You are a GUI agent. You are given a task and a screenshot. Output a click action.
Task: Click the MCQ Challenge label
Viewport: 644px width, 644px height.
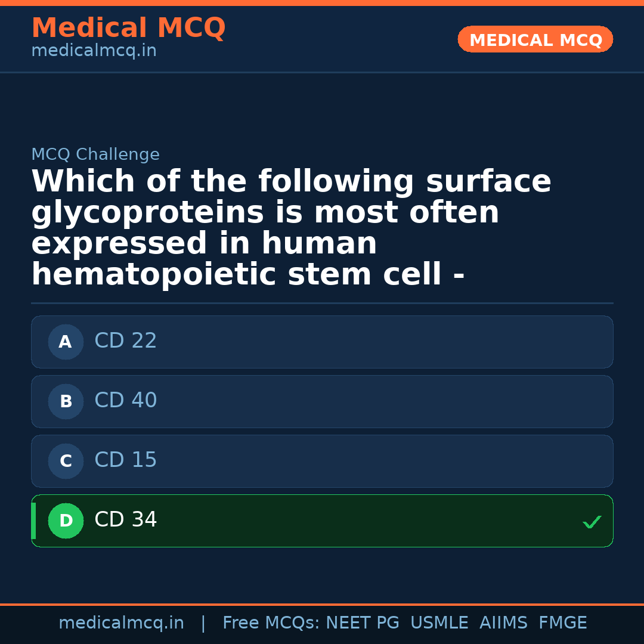95,155
